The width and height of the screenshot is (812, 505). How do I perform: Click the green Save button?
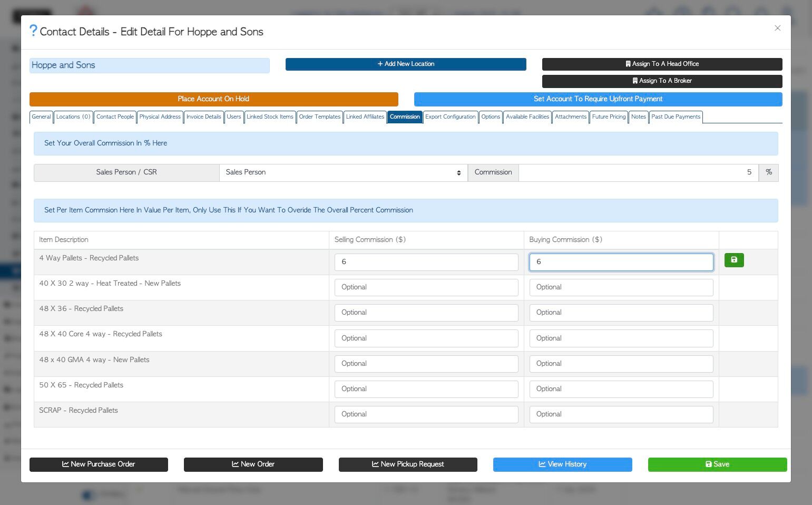click(x=717, y=464)
